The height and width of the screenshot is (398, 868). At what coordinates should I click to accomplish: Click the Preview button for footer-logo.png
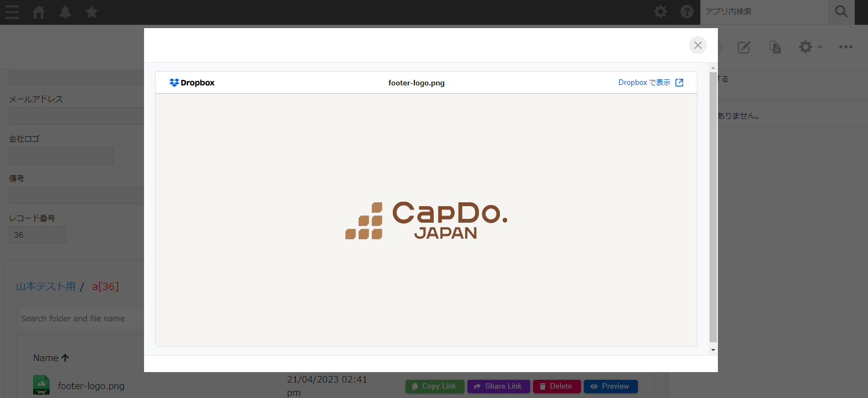pos(611,386)
